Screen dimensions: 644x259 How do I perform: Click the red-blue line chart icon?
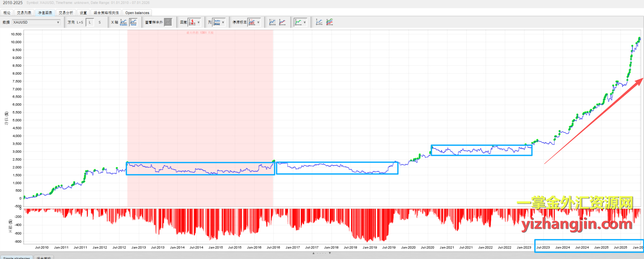pos(282,22)
